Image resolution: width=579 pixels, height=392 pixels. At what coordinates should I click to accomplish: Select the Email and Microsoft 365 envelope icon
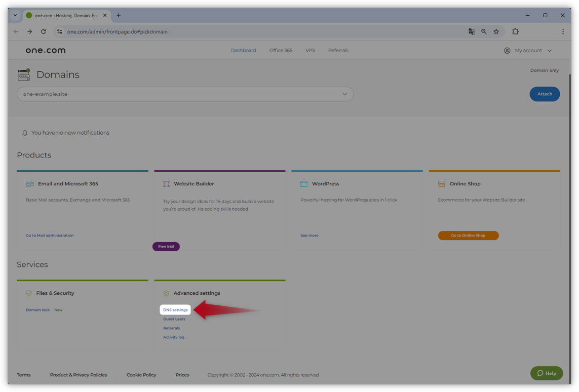pos(30,183)
